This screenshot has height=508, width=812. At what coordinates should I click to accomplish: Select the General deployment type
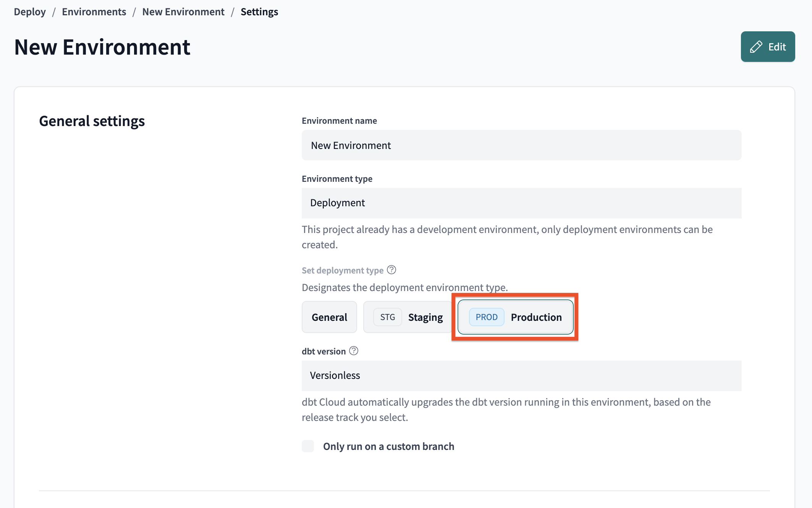329,317
